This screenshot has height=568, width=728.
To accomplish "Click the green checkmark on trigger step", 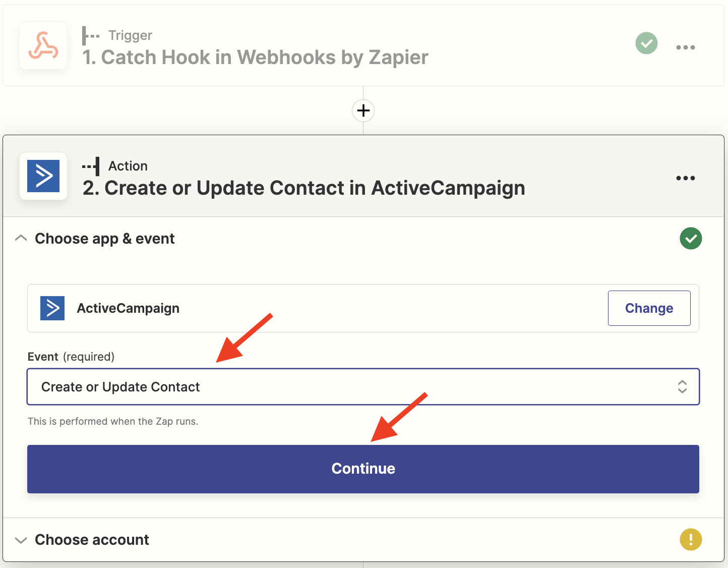I will pos(646,43).
